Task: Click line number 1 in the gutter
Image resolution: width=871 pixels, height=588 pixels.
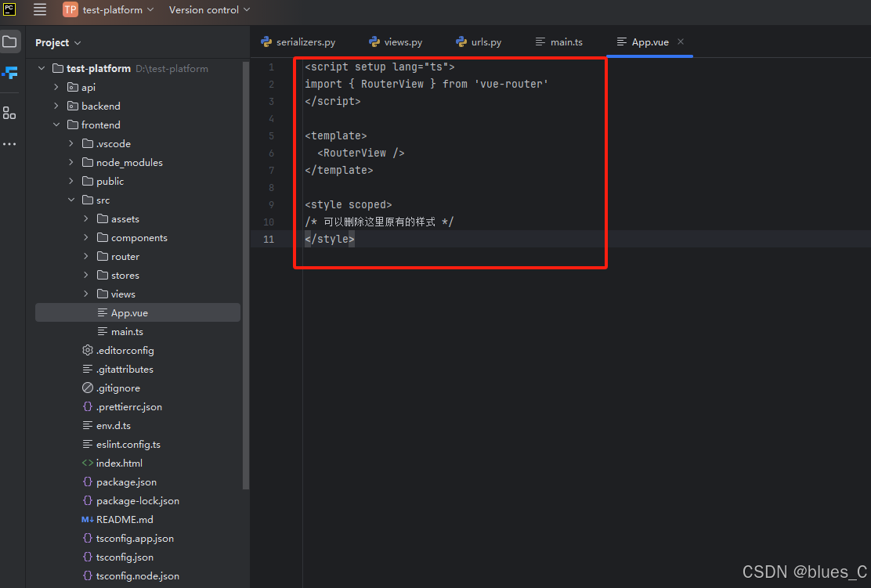Action: (271, 67)
